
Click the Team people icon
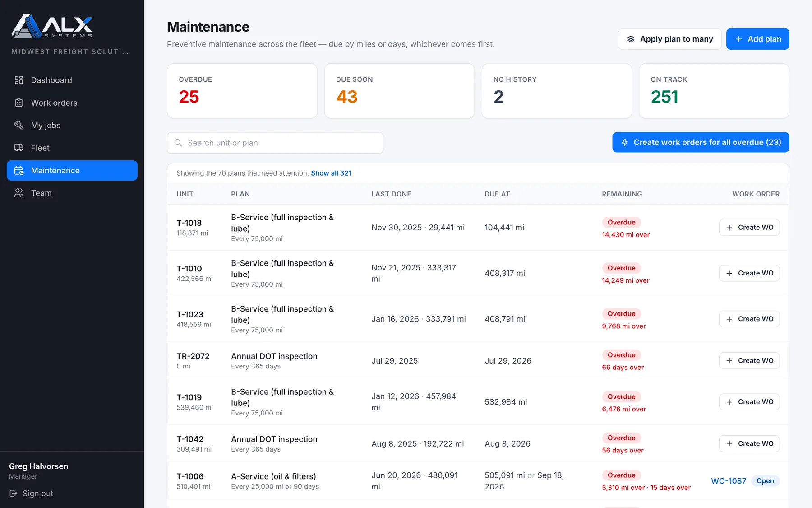[x=19, y=193]
